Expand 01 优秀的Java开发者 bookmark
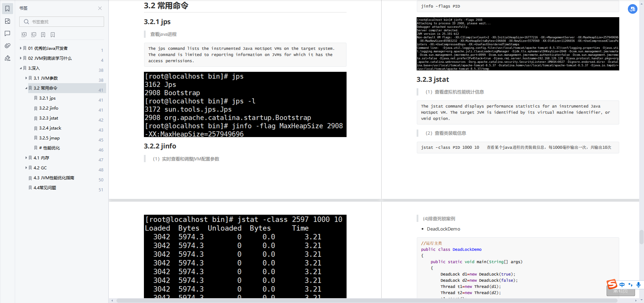The image size is (644, 303). click(x=21, y=48)
